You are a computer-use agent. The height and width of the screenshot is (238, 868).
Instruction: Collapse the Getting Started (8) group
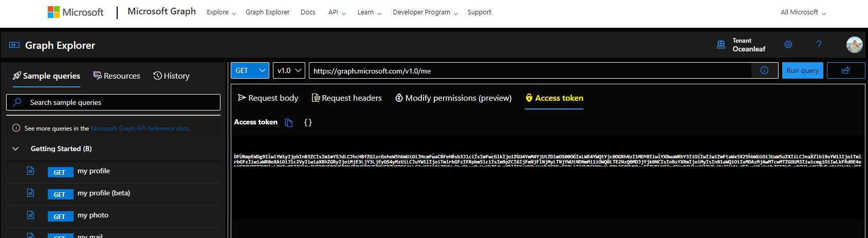[15, 149]
